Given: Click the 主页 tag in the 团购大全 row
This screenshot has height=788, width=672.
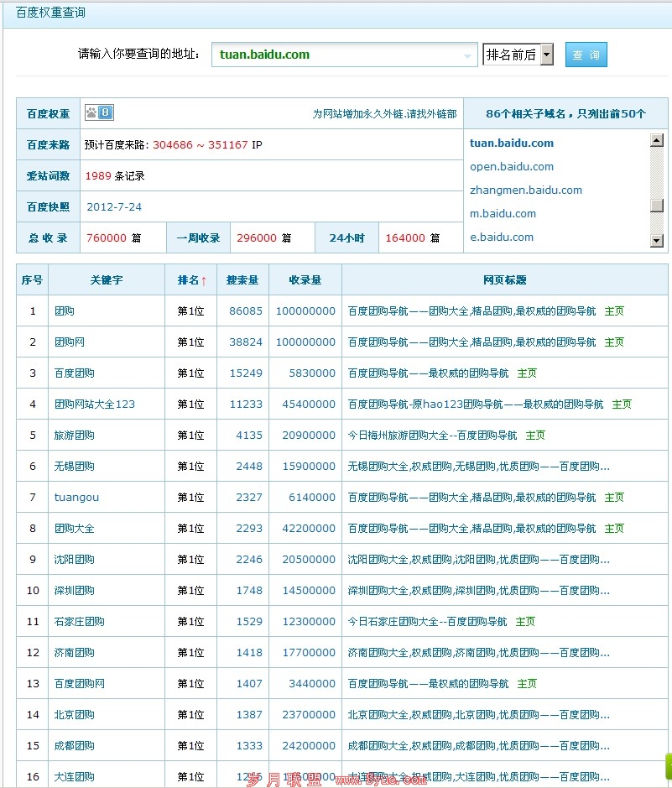Looking at the screenshot, I should coord(614,529).
